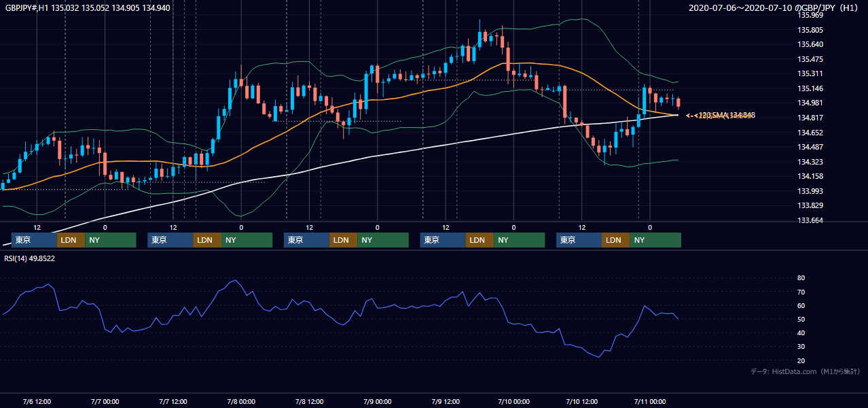This screenshot has width=868, height=408.
Task: Select the RSI 60 level label
Action: 801,305
